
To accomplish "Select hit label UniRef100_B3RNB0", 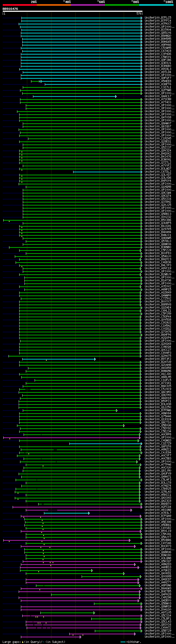I will coord(158,247).
